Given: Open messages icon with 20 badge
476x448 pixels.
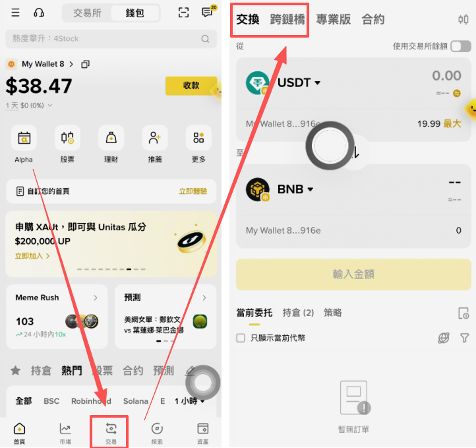Looking at the screenshot, I should (208, 12).
